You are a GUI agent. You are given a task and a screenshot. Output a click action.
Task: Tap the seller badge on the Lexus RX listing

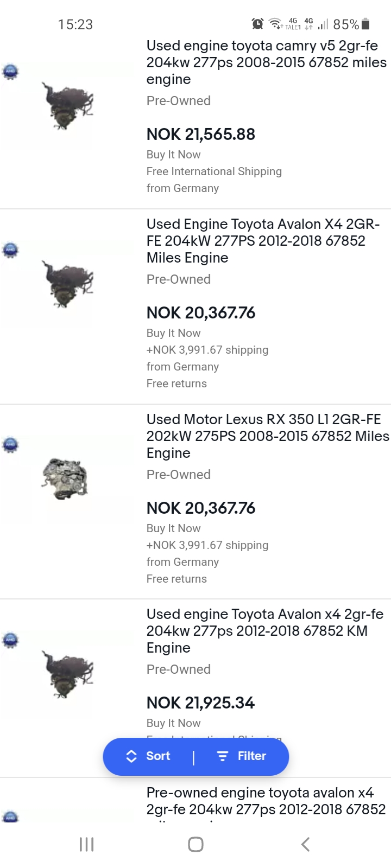point(10,445)
